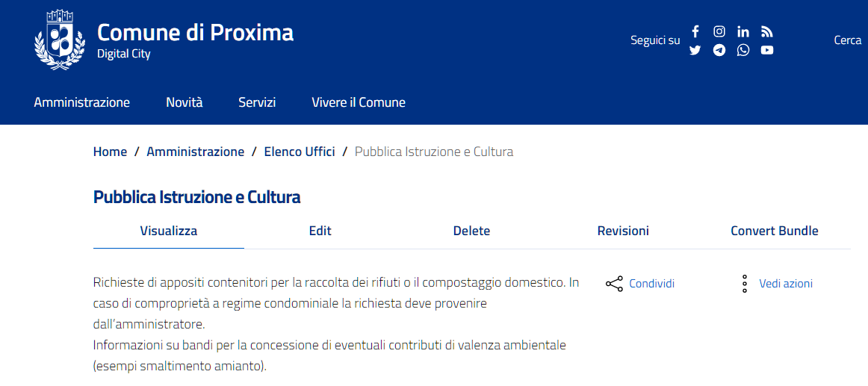Open the Servizi main menu item

pos(257,102)
